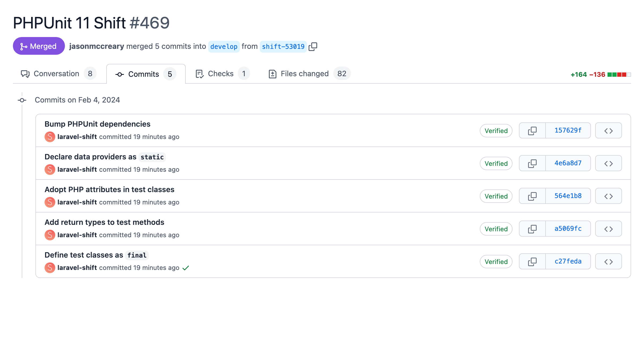Open commit hash 157629f
Screen dimensions: 644x337
coord(568,131)
